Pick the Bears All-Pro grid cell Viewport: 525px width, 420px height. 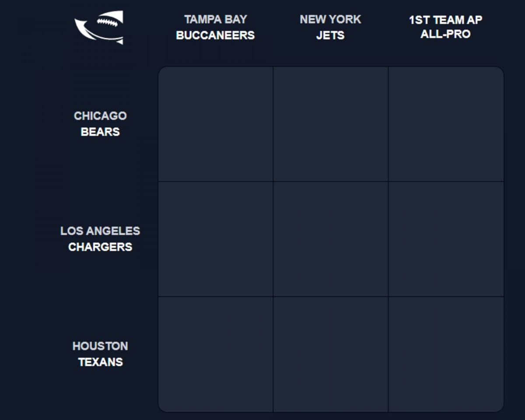tap(446, 124)
